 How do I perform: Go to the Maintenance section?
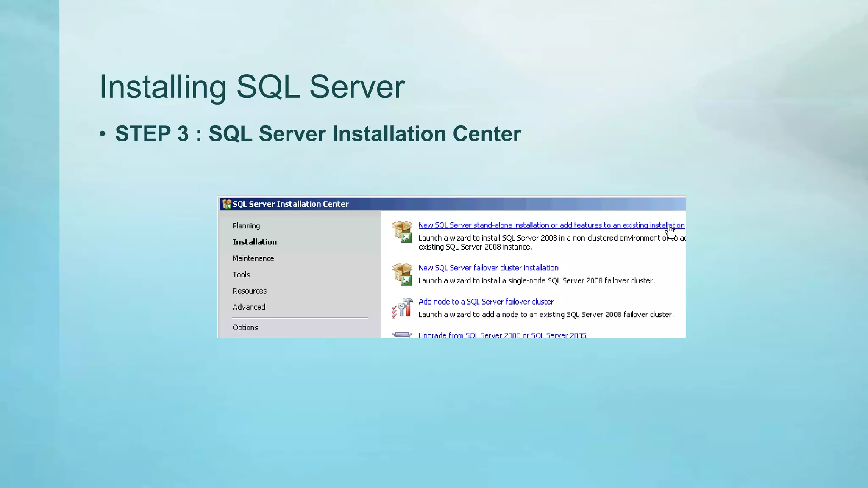tap(253, 258)
